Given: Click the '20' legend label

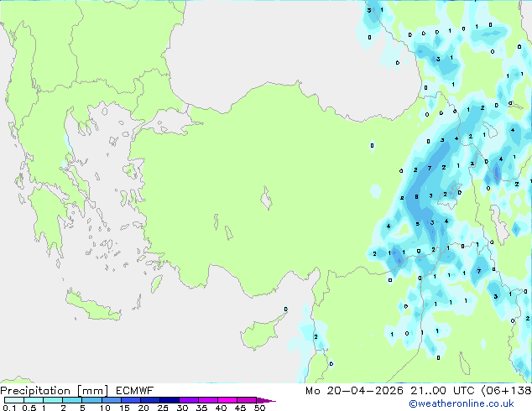Looking at the screenshot, I should coord(143,408).
